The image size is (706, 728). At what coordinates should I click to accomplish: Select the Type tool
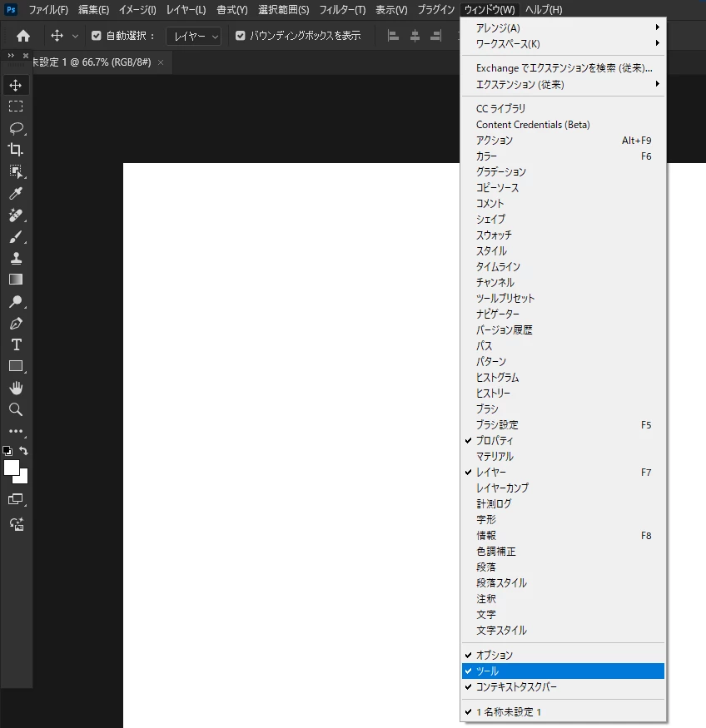pyautogui.click(x=17, y=344)
